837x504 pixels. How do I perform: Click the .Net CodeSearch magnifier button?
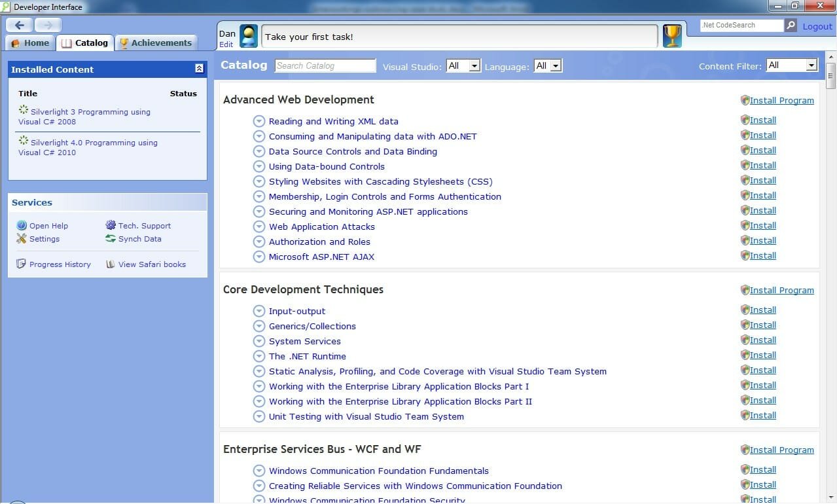(x=791, y=26)
